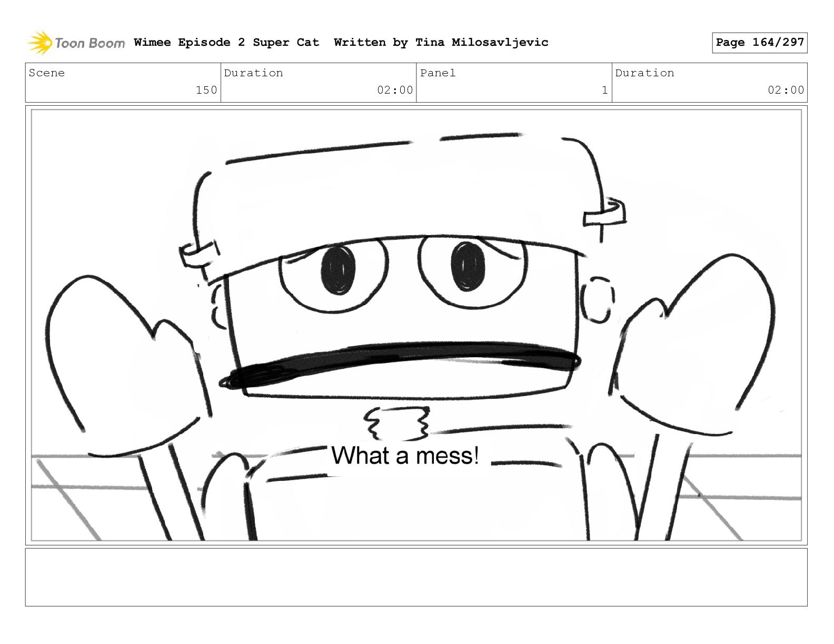The image size is (834, 644).
Task: Click the storyboard panel drawing
Action: tap(416, 325)
